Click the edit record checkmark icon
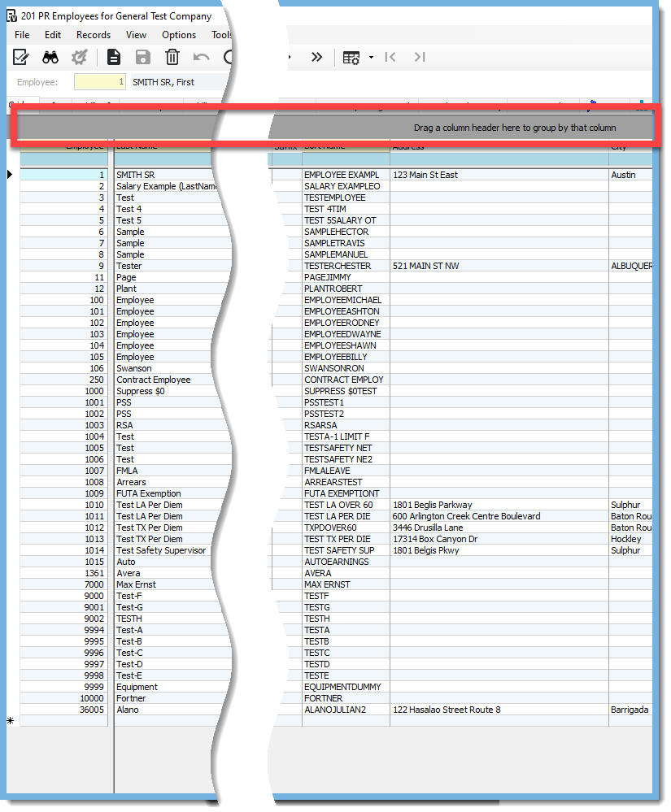This screenshot has height=812, width=671. [20, 57]
